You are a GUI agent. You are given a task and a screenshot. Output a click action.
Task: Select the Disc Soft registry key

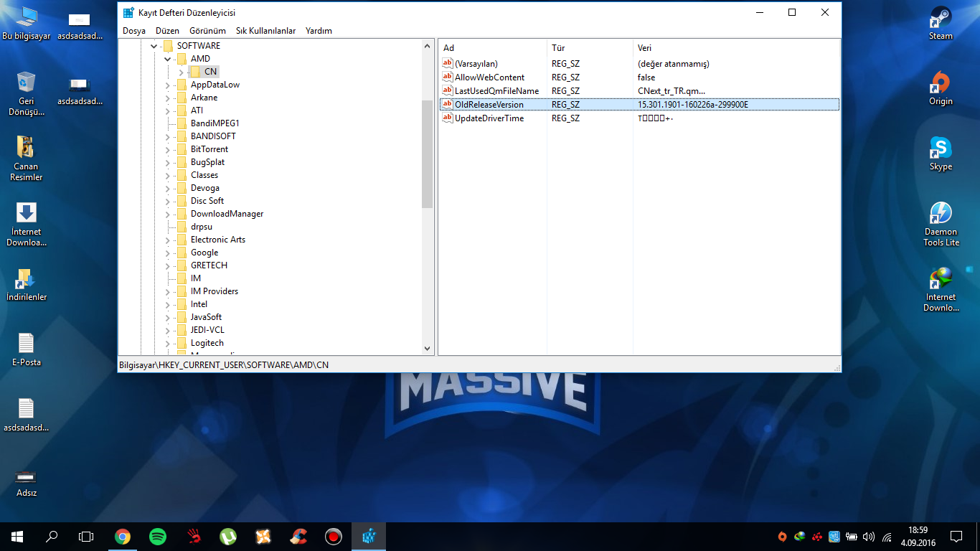(x=207, y=201)
